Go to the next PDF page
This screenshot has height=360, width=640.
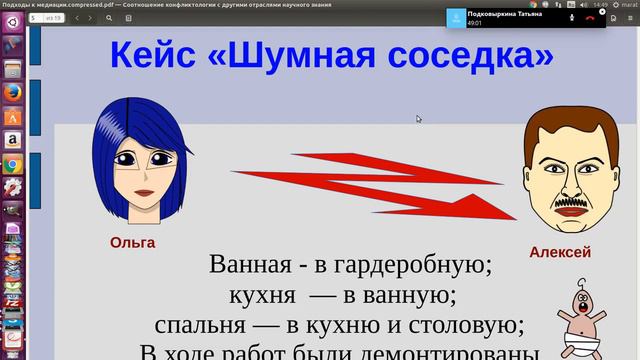90,18
